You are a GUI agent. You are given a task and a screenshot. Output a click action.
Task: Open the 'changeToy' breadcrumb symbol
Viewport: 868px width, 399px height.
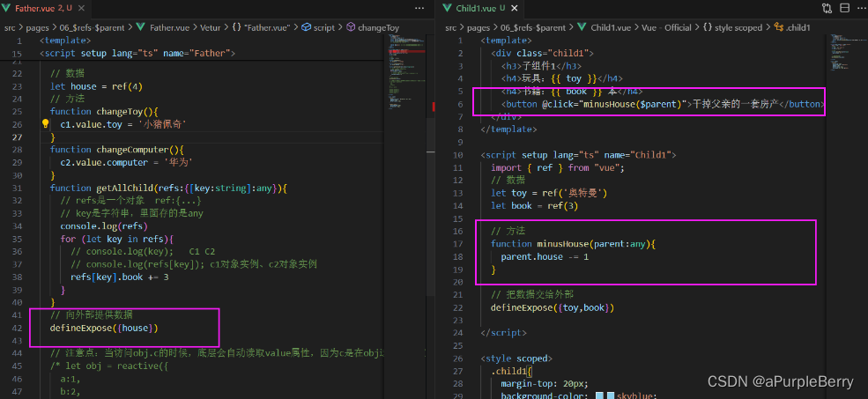373,27
